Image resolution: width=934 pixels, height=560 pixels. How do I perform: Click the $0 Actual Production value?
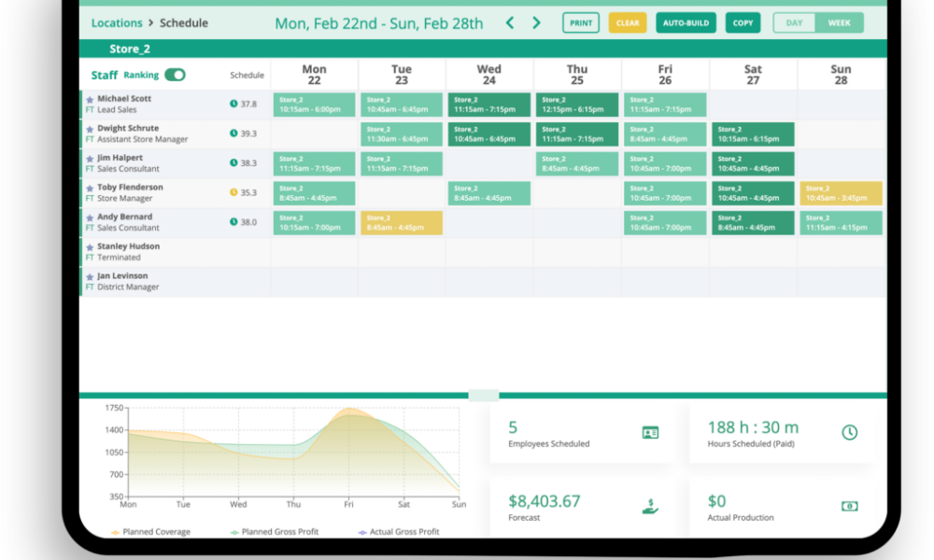716,501
